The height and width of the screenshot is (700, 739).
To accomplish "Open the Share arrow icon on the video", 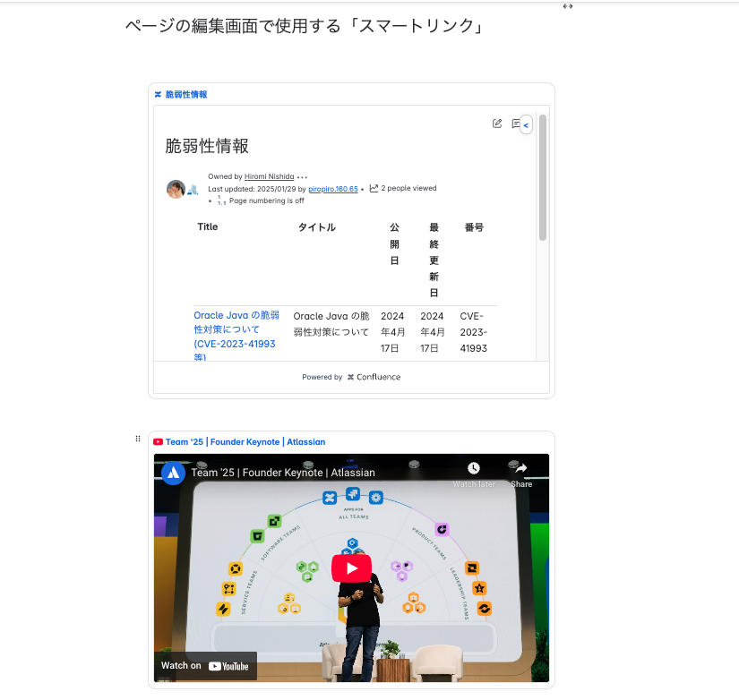I will (520, 467).
